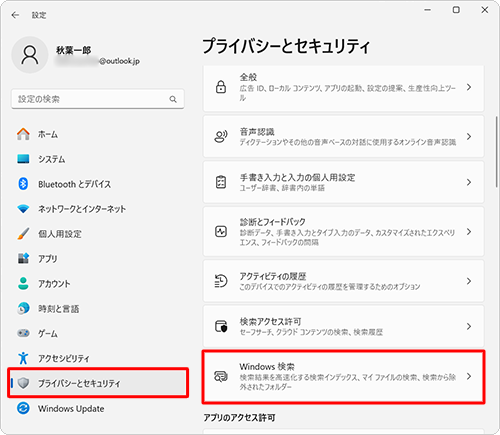Click the network Wi-Fi icon in the sidebar
This screenshot has width=500, height=435.
[x=23, y=209]
